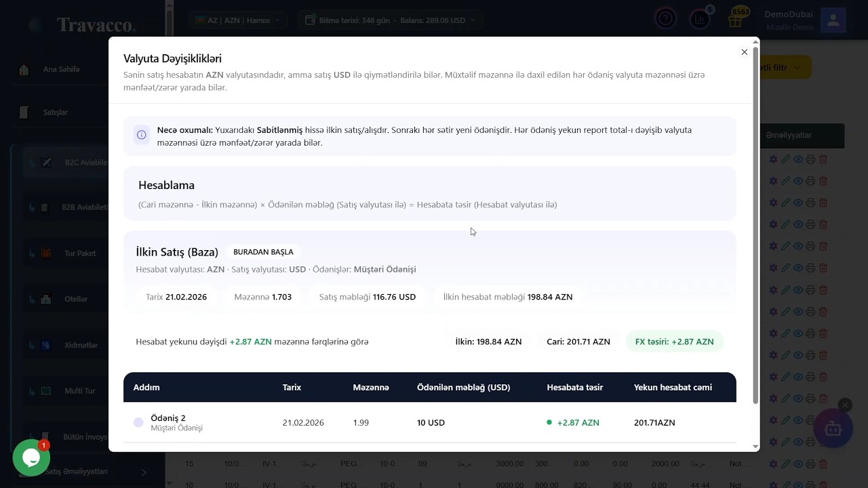Click the Satış məbləği 116.76 USD chip
Image resolution: width=868 pixels, height=488 pixels.
[367, 297]
